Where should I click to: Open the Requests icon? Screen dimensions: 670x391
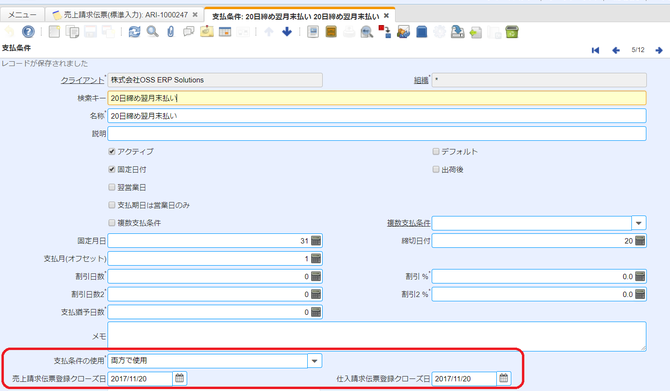click(x=403, y=32)
